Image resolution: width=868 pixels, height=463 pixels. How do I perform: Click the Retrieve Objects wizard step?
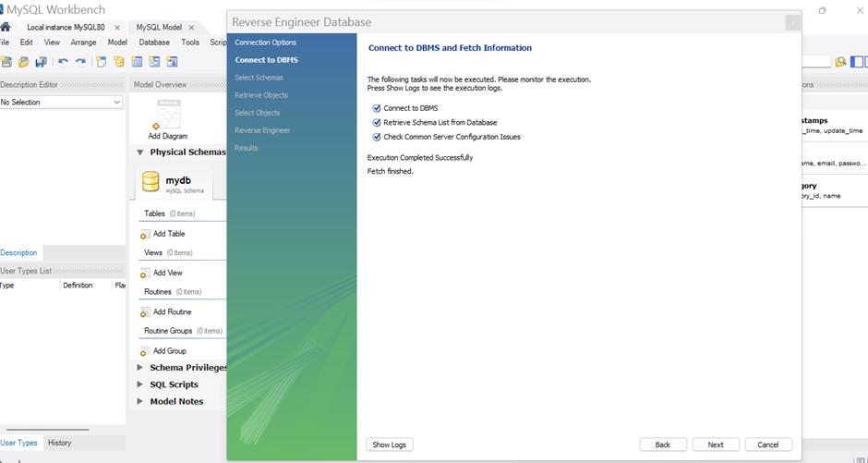point(261,95)
